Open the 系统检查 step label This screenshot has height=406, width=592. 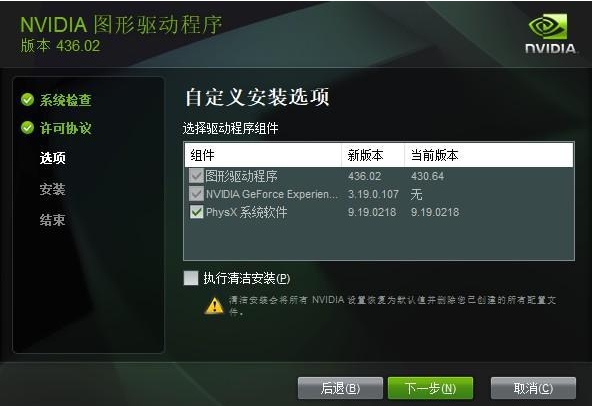coord(66,100)
